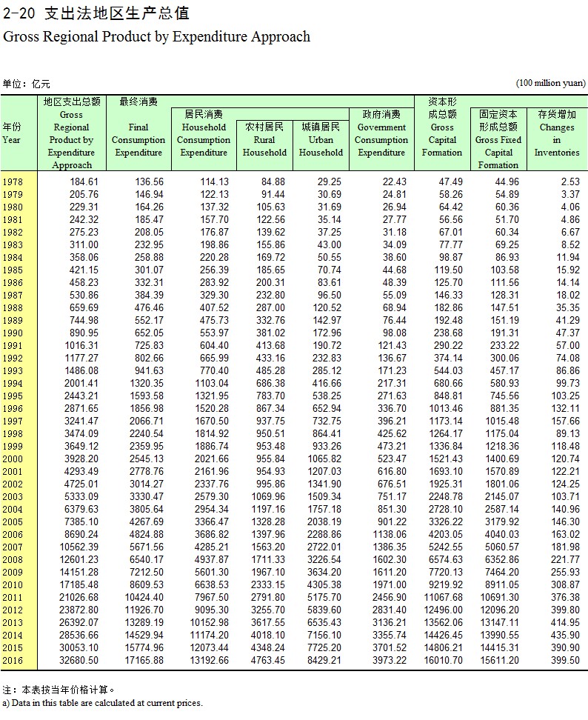This screenshot has width=588, height=720.
Task: Select the 'Gross Fixed Capital Formation' header
Action: (498, 139)
